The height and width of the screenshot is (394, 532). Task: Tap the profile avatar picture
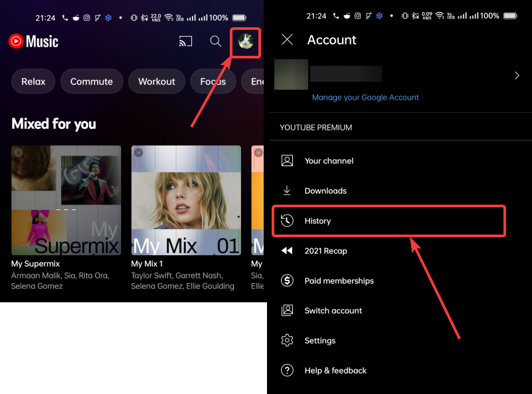click(246, 41)
